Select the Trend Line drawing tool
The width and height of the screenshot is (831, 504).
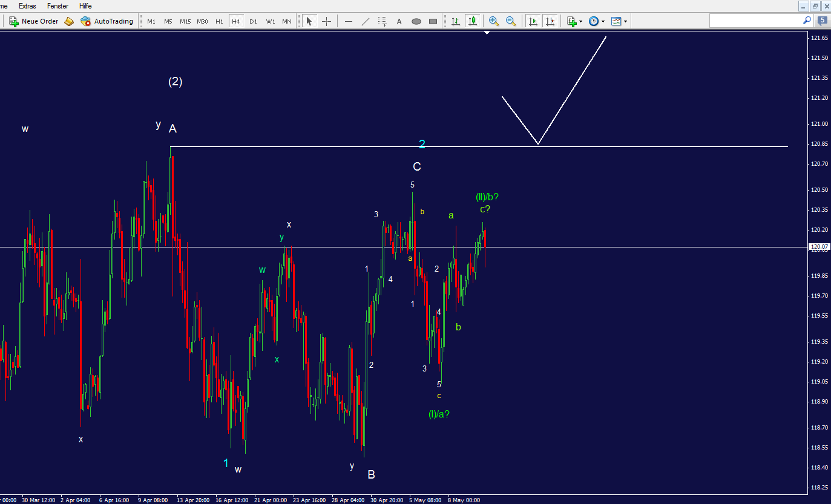point(366,21)
